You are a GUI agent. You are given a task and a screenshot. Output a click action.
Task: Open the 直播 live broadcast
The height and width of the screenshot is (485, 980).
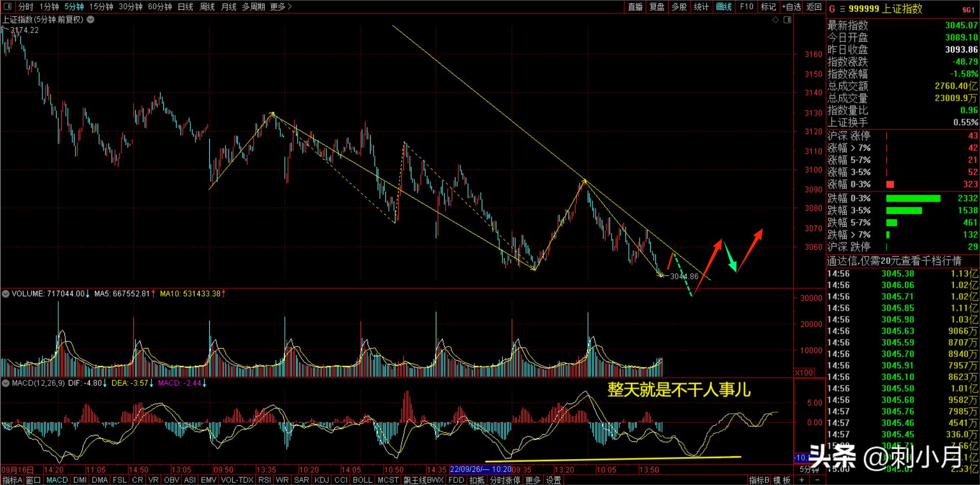635,7
